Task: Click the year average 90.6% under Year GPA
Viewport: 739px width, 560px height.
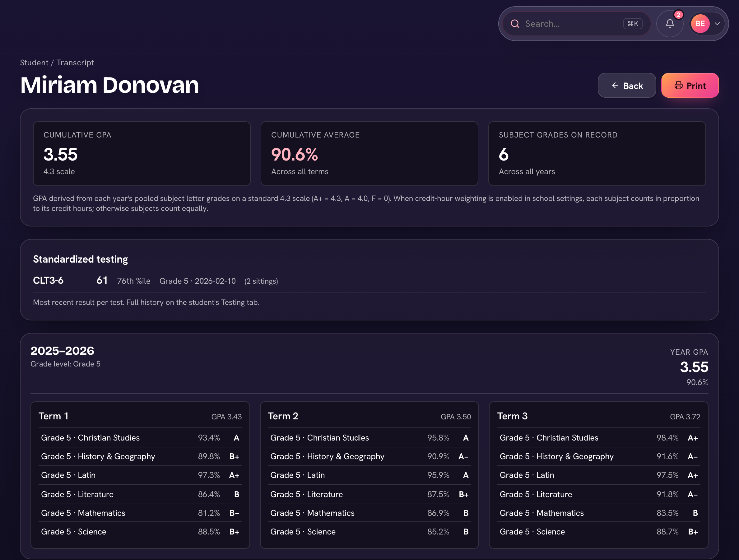Action: pyautogui.click(x=697, y=382)
